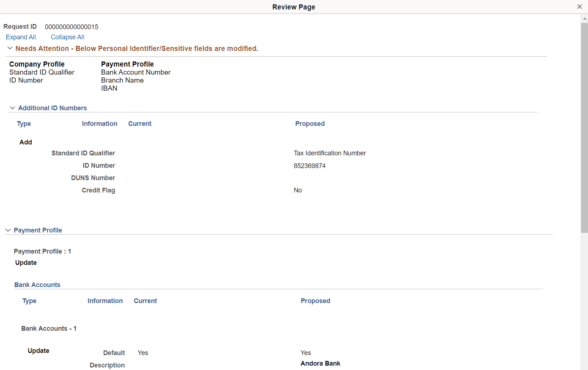Screen dimensions: 588x370
Task: Click the Standard ID Qualifier label under Company Profile
Action: pos(41,72)
